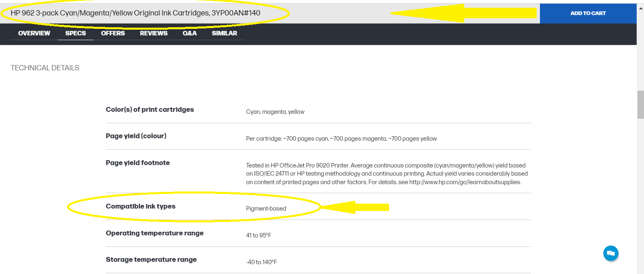
Task: Select the SPECS tab
Action: point(76,33)
